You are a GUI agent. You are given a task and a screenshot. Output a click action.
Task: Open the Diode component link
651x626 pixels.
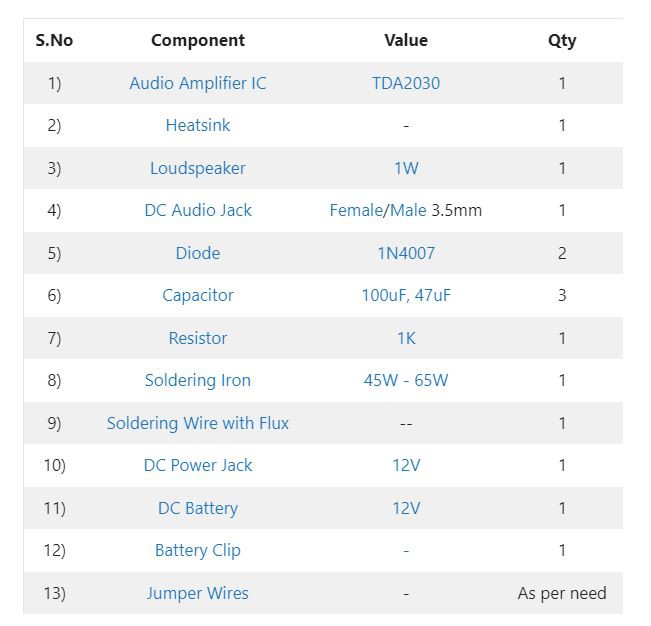(198, 253)
